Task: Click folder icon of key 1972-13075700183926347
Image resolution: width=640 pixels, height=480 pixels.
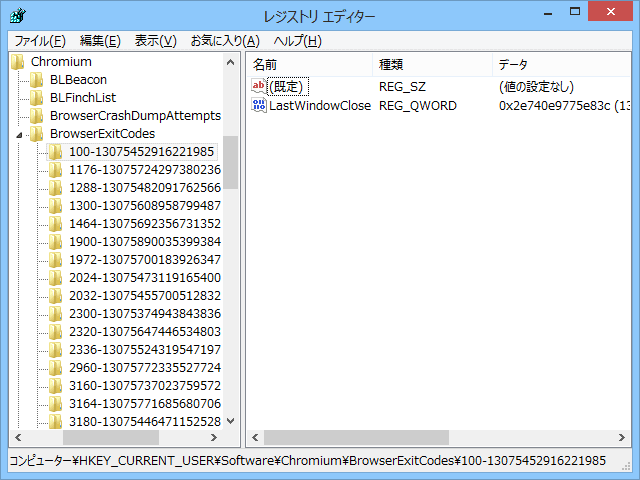Action: point(56,260)
